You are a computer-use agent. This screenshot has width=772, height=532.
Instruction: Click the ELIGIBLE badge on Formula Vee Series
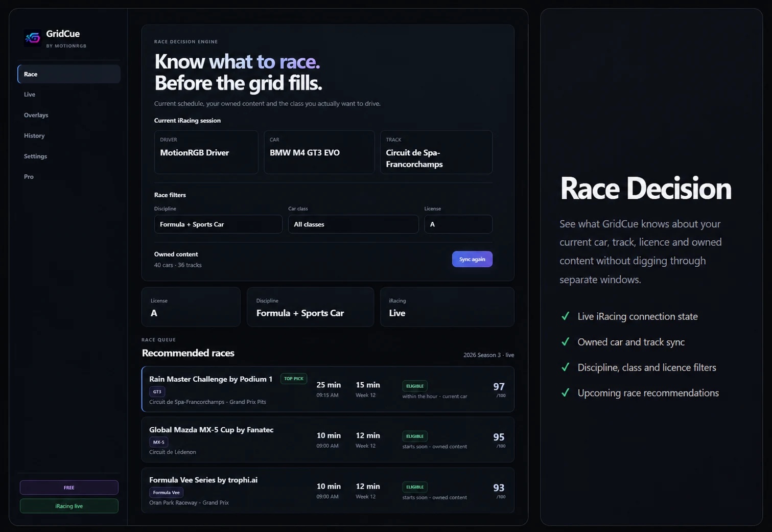click(415, 487)
